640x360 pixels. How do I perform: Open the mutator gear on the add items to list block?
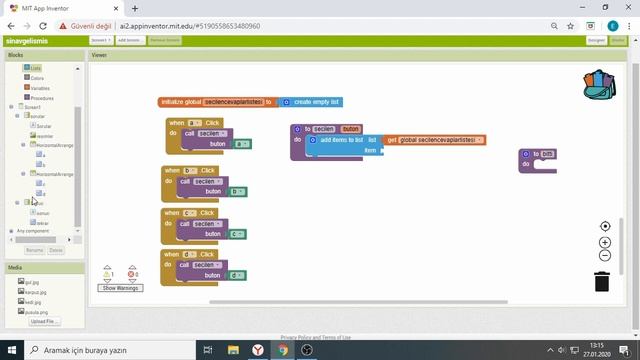pyautogui.click(x=313, y=140)
